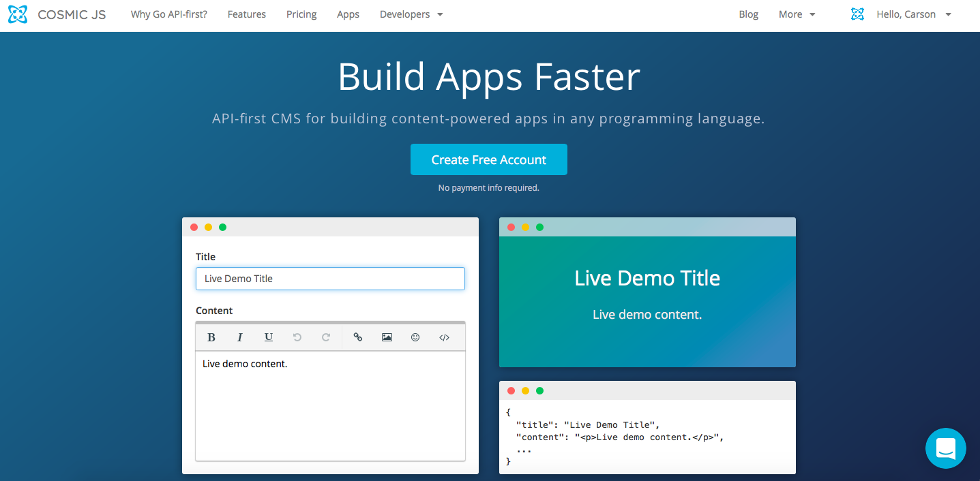Screen dimensions: 980x481
Task: Click into the Title input field
Action: point(330,279)
